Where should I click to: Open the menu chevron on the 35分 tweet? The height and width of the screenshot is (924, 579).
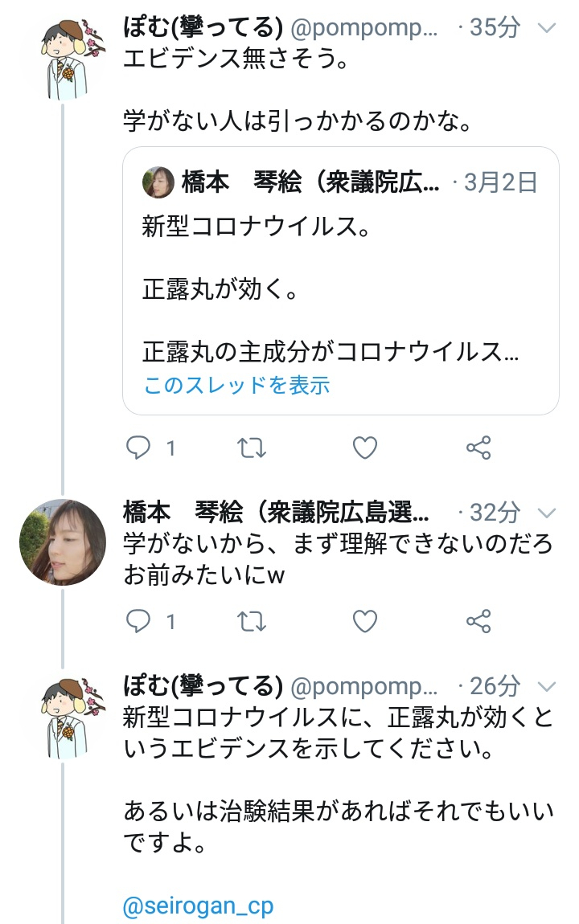pos(547,29)
